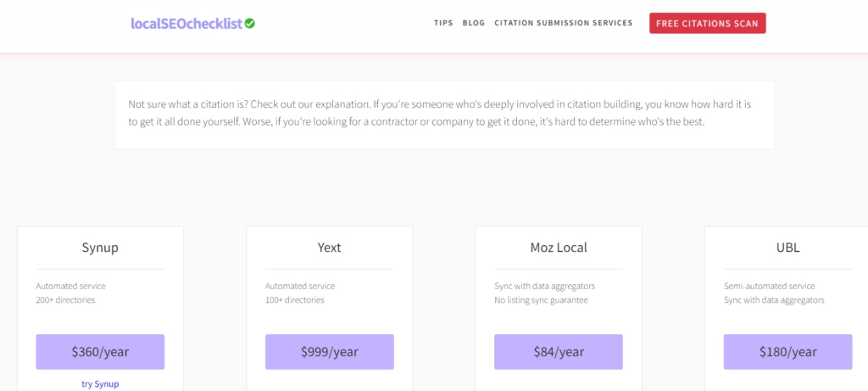Viewport: 868px width, 391px height.
Task: Click the Synup card heading
Action: coord(100,248)
